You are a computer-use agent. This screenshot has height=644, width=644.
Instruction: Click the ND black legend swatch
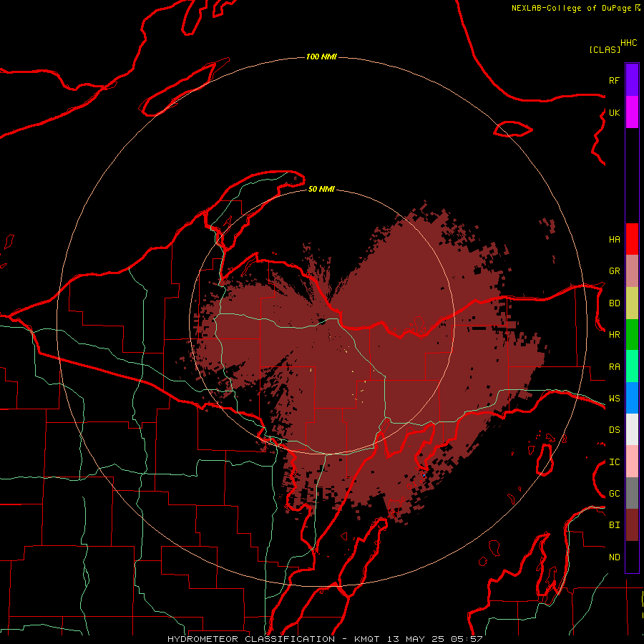[632, 557]
